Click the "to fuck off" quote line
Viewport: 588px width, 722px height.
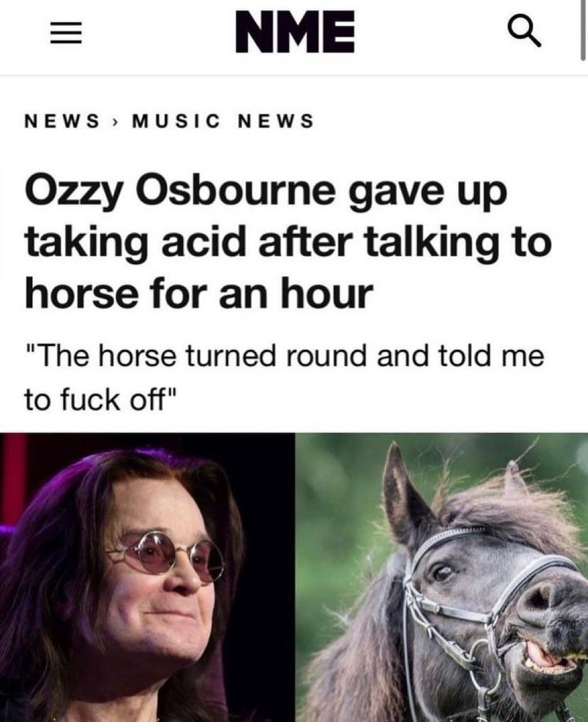pyautogui.click(x=98, y=398)
